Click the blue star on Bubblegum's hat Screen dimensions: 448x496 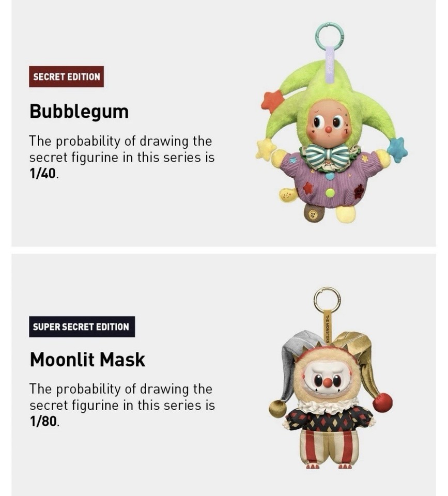(398, 150)
